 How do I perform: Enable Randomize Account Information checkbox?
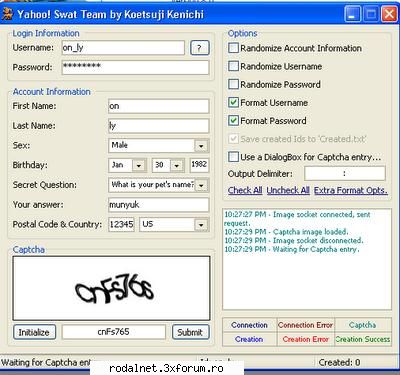(x=233, y=48)
